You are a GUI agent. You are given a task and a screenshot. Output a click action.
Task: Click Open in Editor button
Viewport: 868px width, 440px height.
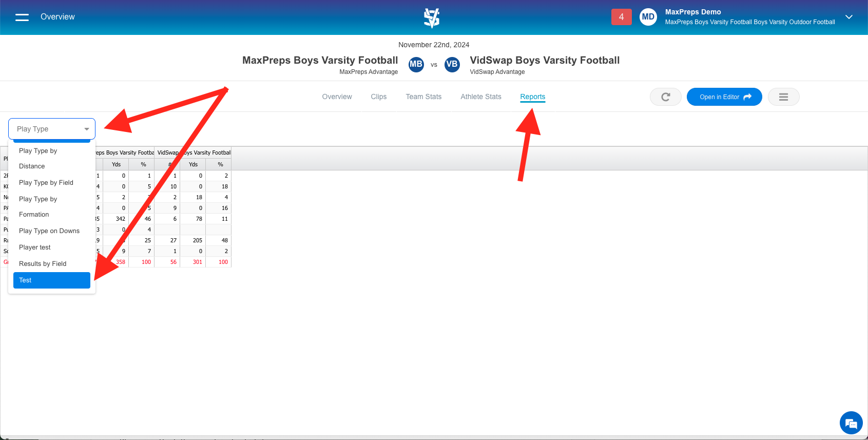[724, 97]
